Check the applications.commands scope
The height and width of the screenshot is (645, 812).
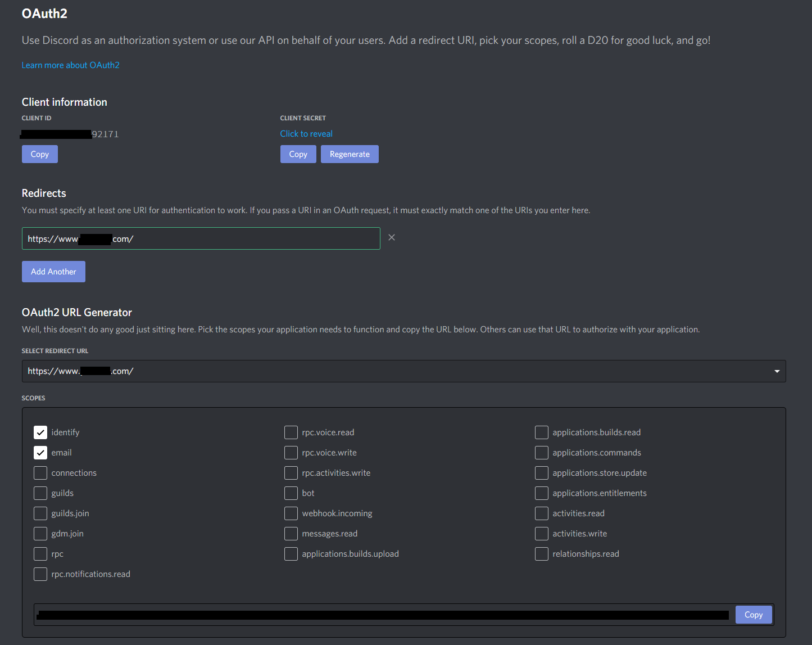click(541, 452)
